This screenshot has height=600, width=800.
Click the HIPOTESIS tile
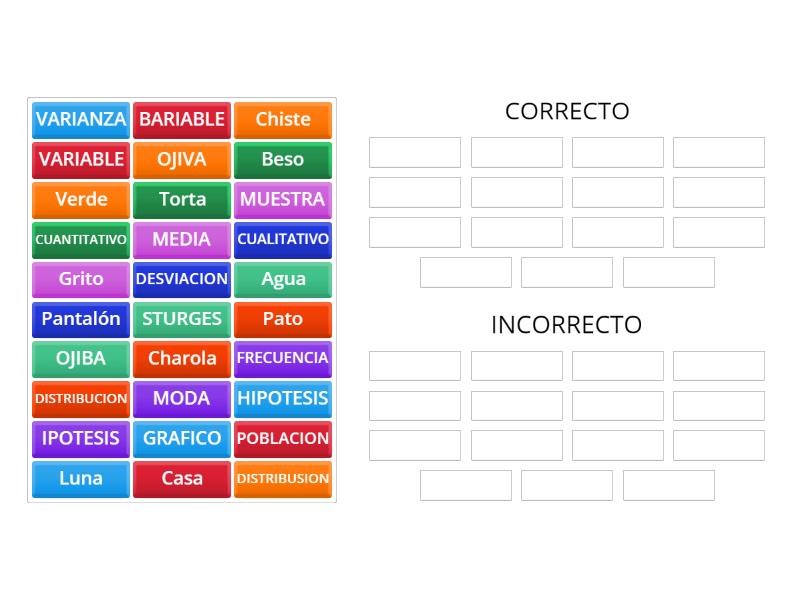283,400
